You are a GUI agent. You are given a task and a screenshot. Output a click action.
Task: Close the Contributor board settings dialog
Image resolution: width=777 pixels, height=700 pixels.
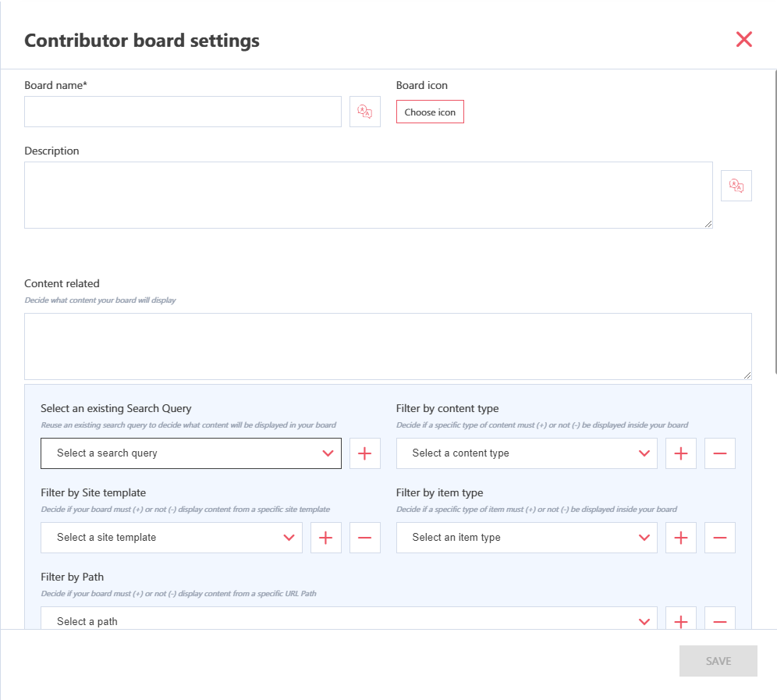[743, 40]
